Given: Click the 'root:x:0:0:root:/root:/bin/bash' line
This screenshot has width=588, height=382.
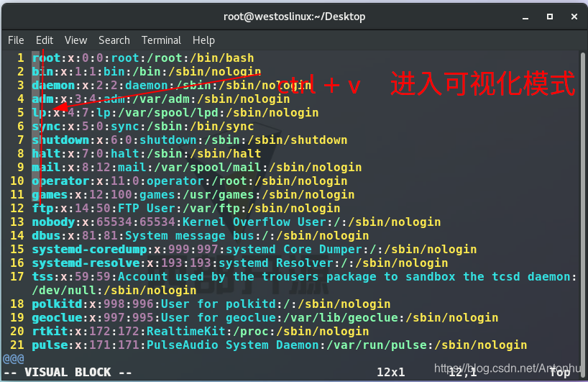Looking at the screenshot, I should [143, 58].
